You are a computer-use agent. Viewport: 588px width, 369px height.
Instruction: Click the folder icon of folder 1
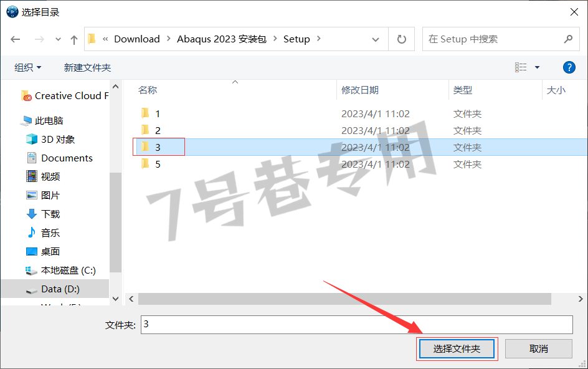click(x=145, y=113)
